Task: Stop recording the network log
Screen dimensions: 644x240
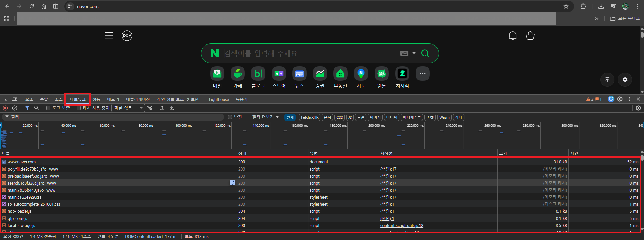Action: click(5, 108)
